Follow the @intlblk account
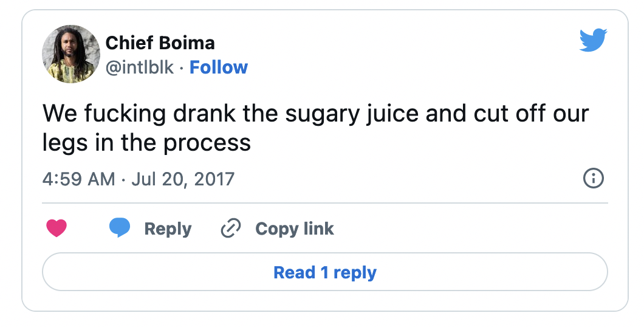The width and height of the screenshot is (644, 327). [x=219, y=67]
